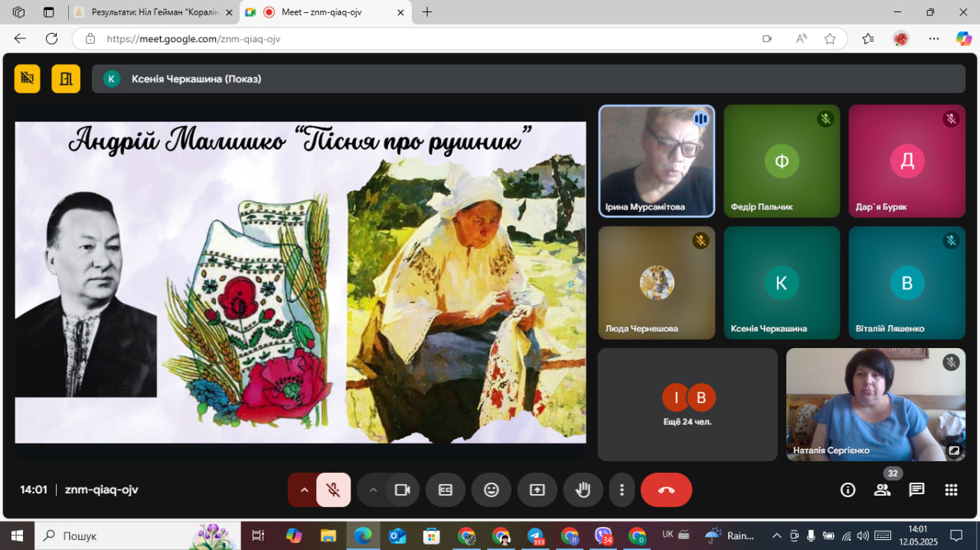
Task: Click picture-in-picture icon on Наталія Сергієнко tile
Action: pyautogui.click(x=954, y=451)
